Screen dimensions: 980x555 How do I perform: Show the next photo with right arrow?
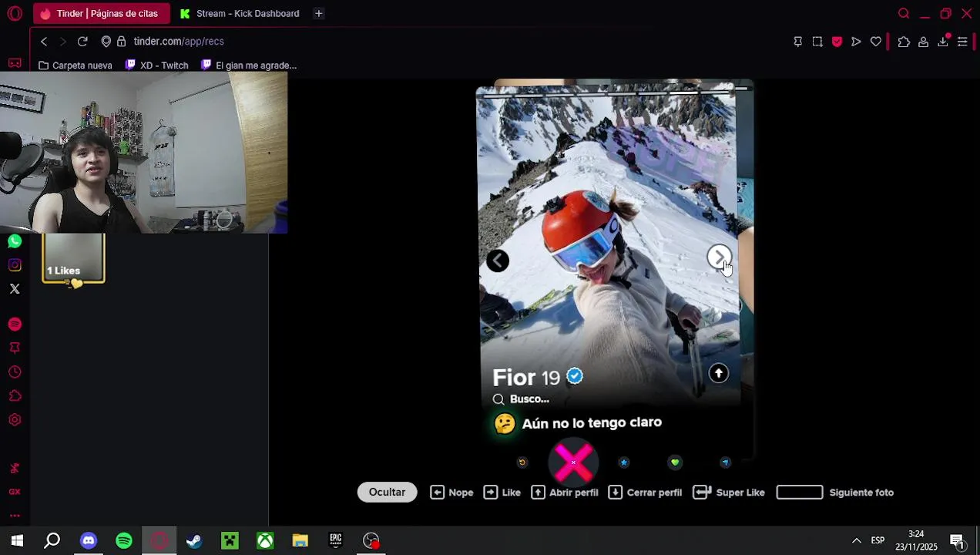tap(719, 257)
